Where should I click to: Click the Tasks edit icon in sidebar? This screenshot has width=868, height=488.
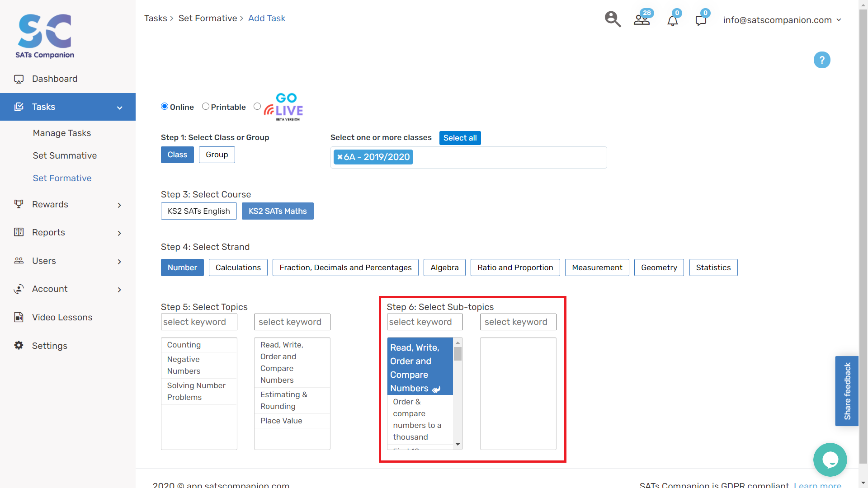pyautogui.click(x=19, y=107)
